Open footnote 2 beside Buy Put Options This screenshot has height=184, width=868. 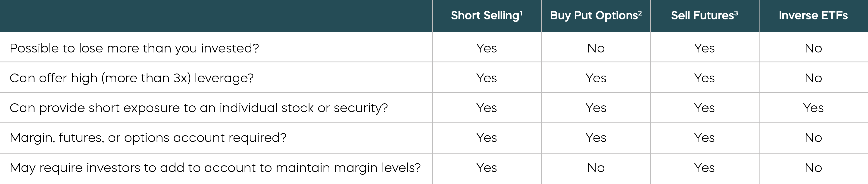click(x=640, y=12)
